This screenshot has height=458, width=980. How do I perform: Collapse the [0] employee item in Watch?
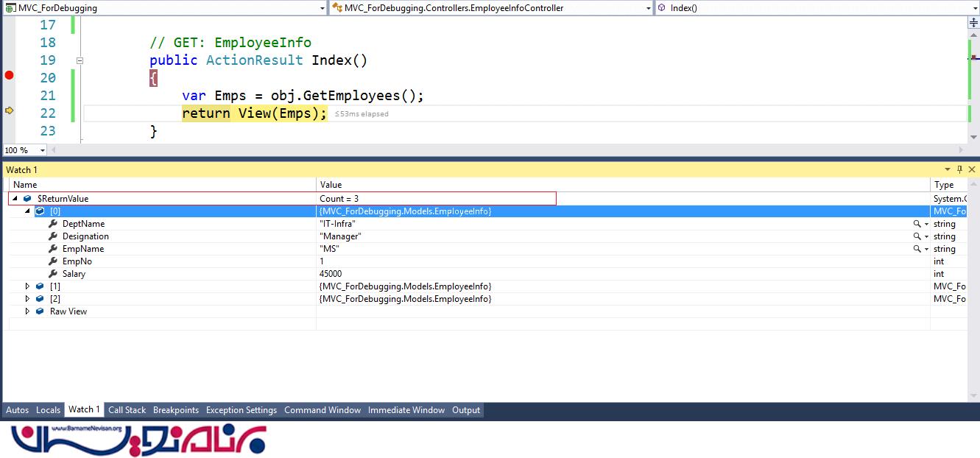pyautogui.click(x=28, y=211)
